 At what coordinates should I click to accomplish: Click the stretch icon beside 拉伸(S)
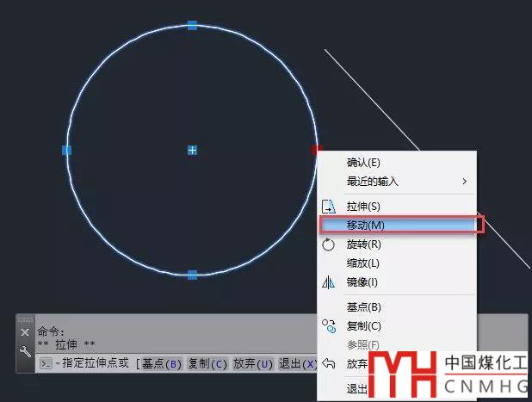[x=329, y=207]
